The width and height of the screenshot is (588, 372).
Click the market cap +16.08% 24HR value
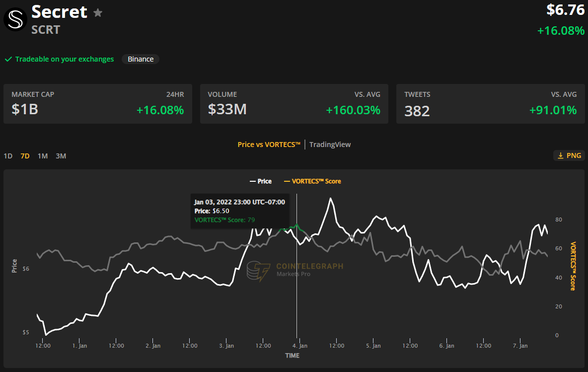(x=160, y=110)
